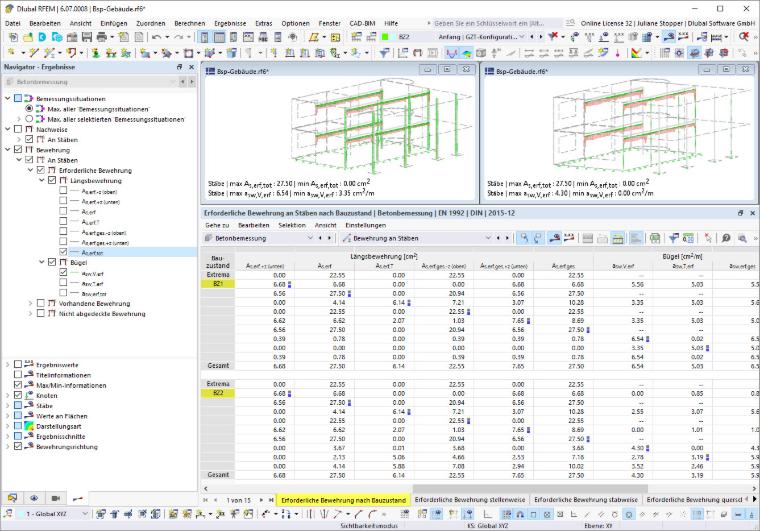The height and width of the screenshot is (531, 760).
Task: Click the Undo arrow icon
Action: pos(156,37)
